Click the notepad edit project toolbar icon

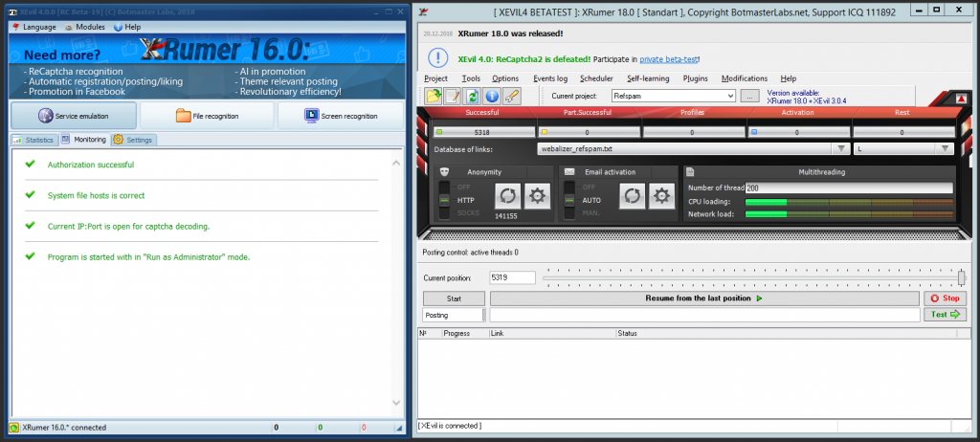453,96
